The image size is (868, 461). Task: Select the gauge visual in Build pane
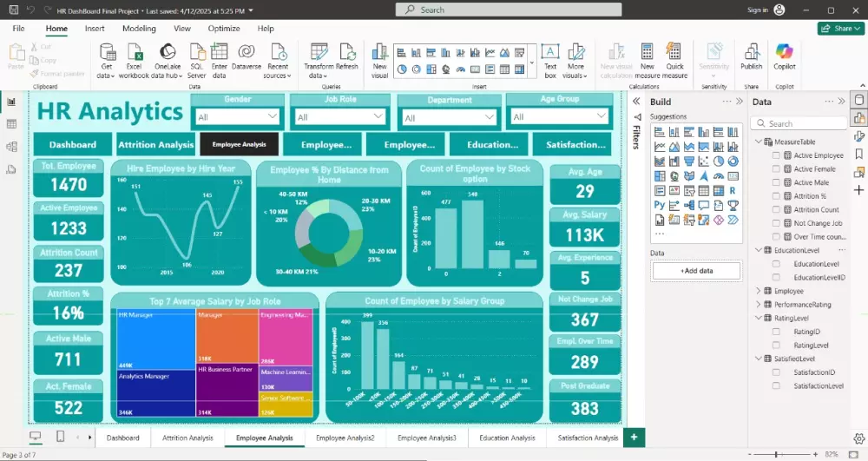point(719,176)
